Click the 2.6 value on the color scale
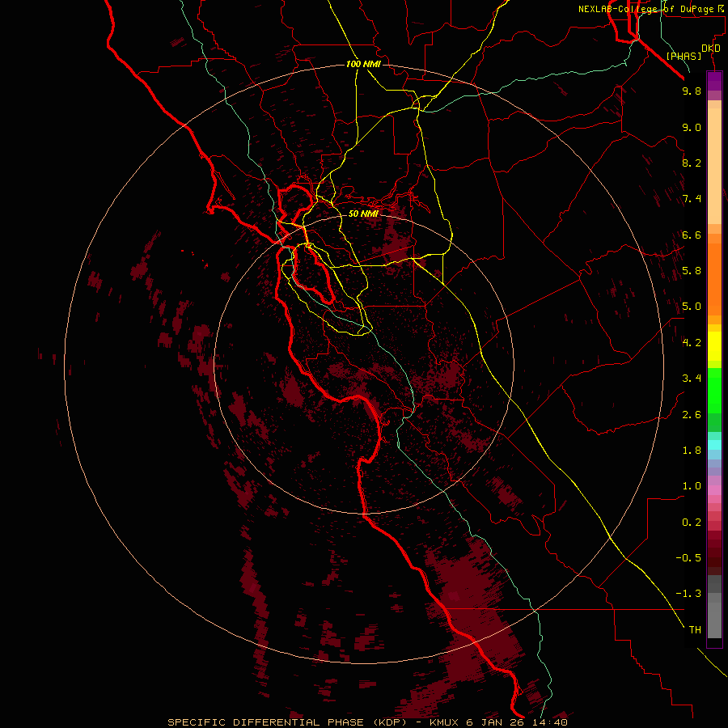The height and width of the screenshot is (728, 728). click(x=692, y=415)
